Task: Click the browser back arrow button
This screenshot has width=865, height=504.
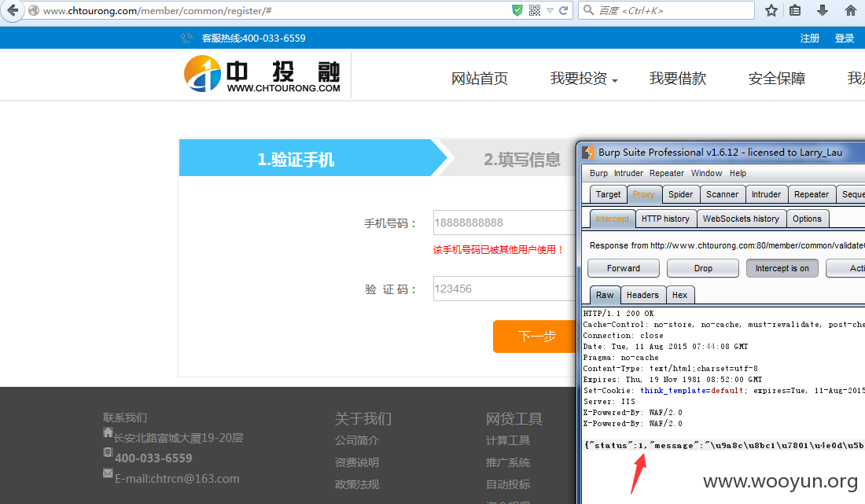Action: 13,10
